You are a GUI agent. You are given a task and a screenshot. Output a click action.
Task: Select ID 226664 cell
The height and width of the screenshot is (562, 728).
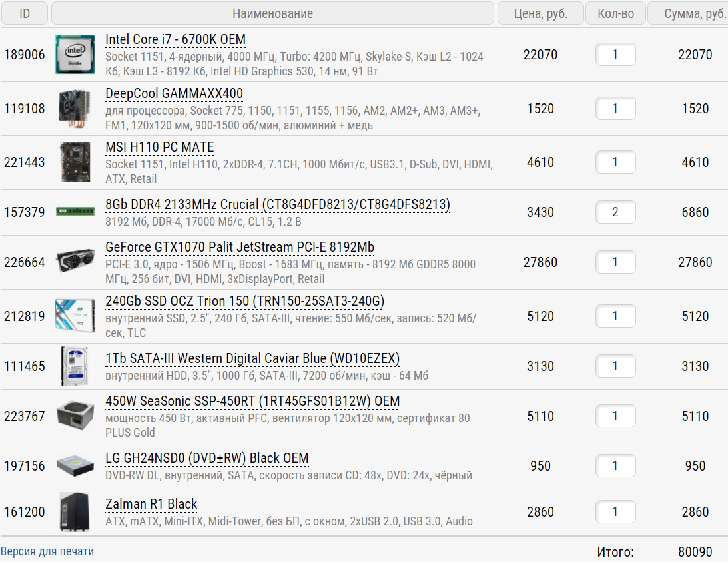(x=25, y=262)
